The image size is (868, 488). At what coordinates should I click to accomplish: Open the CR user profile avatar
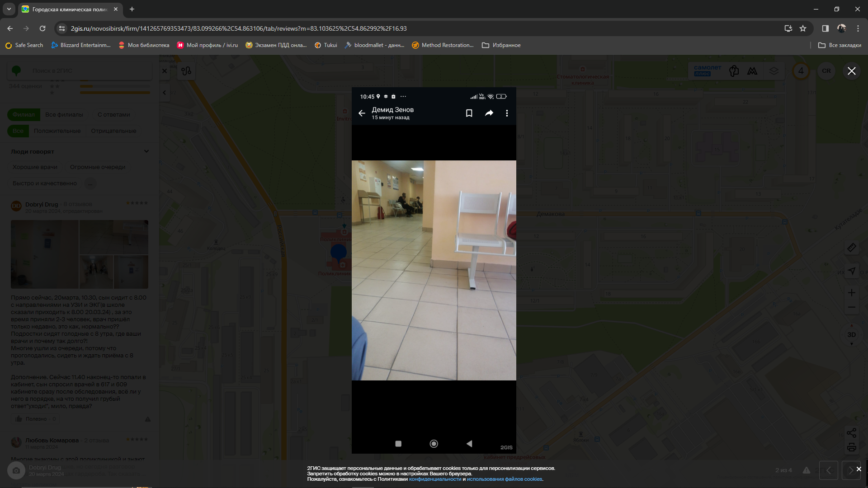(x=826, y=71)
